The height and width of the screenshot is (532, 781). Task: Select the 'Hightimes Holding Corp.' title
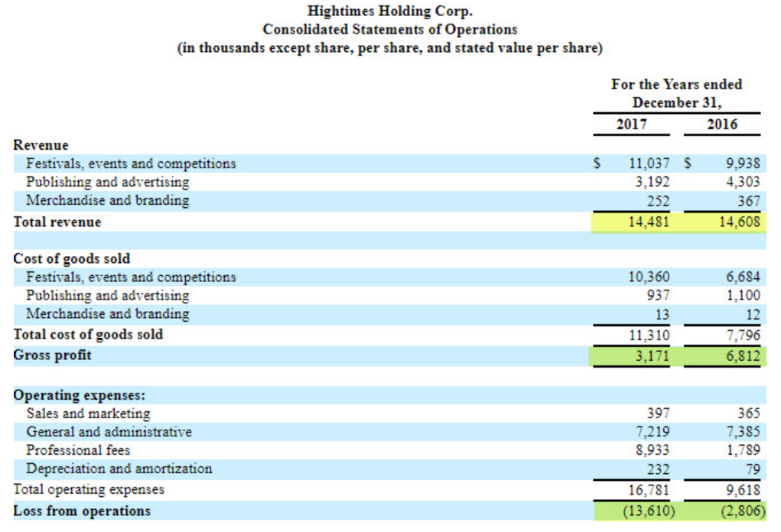coord(390,11)
